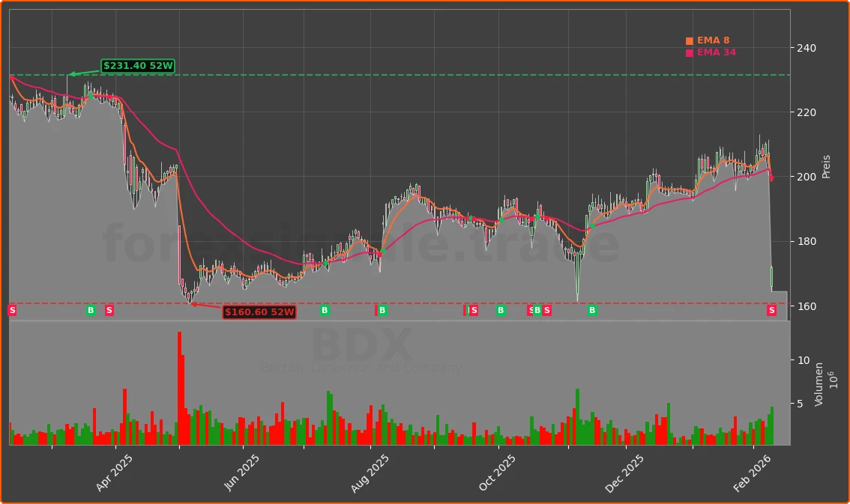850x504 pixels.
Task: Click the adjacent S and B markers near Nov
Action: (x=536, y=310)
